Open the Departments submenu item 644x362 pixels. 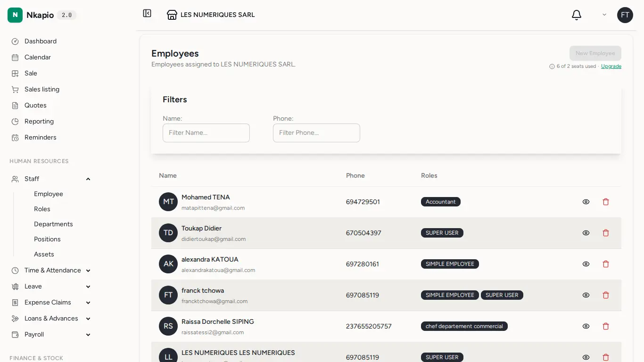(x=53, y=224)
